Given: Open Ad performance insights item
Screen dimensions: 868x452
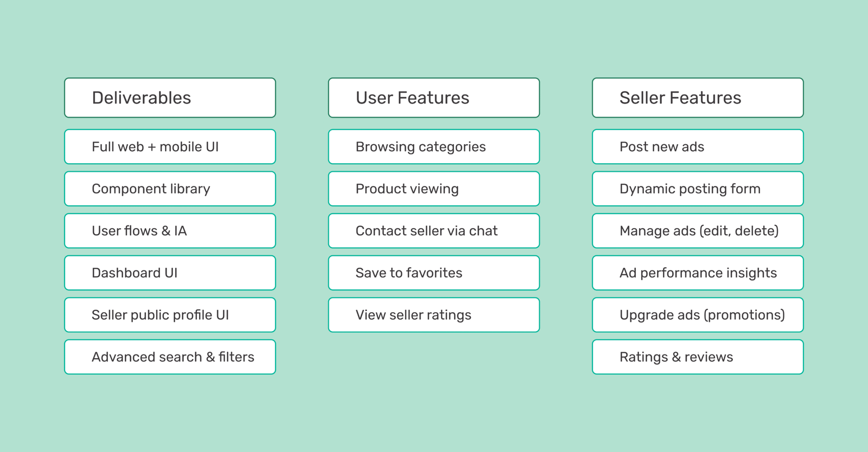Looking at the screenshot, I should coord(697,273).
